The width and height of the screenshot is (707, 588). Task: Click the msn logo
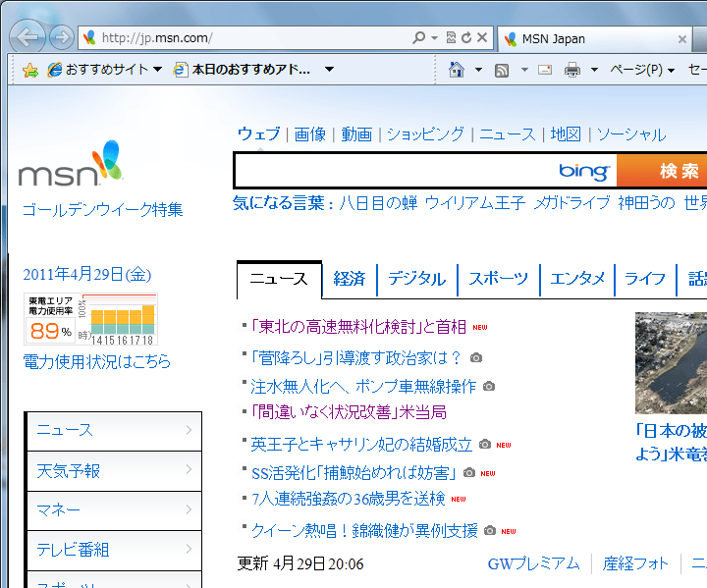click(x=71, y=164)
